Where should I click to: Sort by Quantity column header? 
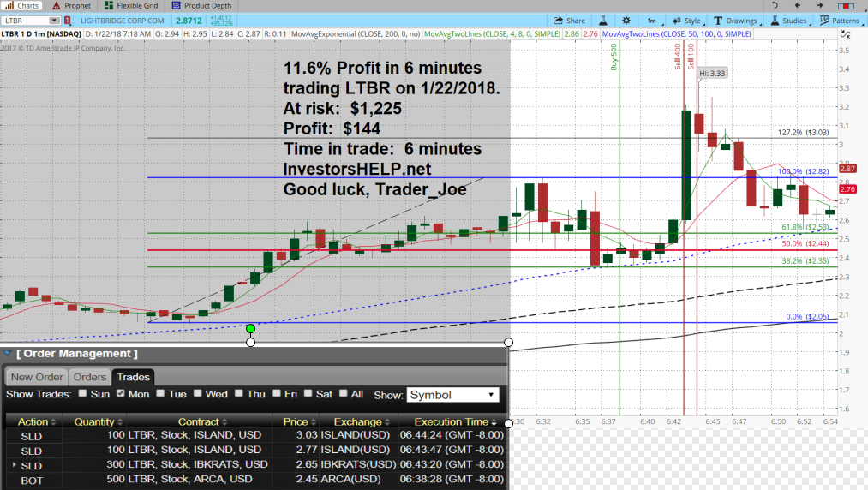94,422
